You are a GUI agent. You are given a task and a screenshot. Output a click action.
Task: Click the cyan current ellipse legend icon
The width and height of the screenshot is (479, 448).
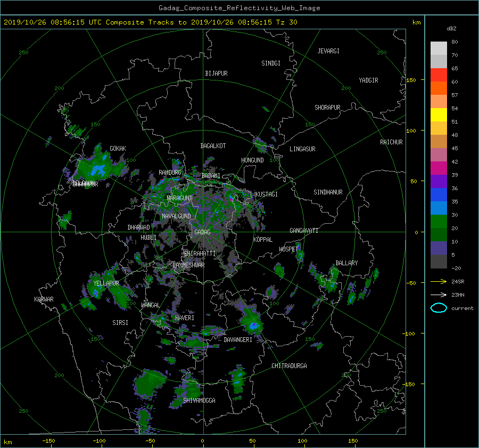point(439,308)
